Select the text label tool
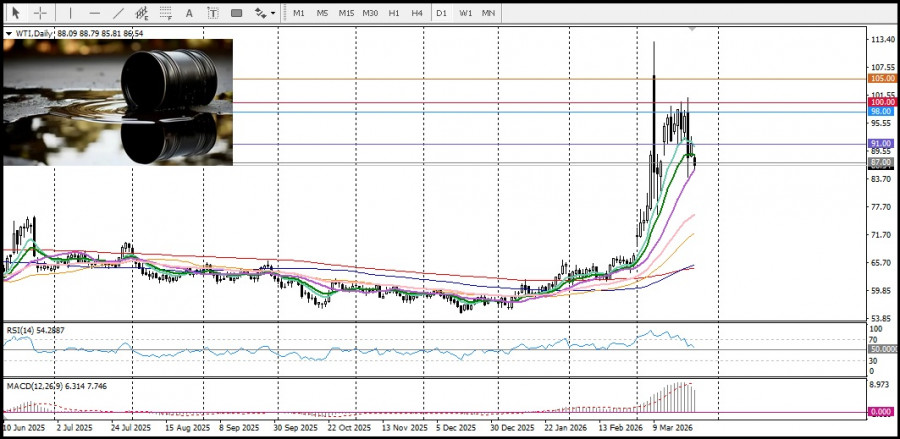Image resolution: width=900 pixels, height=439 pixels. [x=212, y=13]
